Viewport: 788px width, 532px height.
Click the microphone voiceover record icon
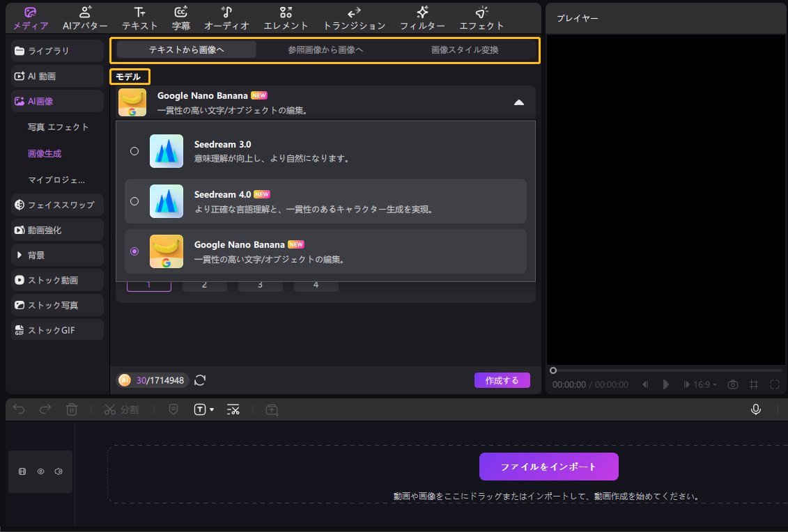755,409
